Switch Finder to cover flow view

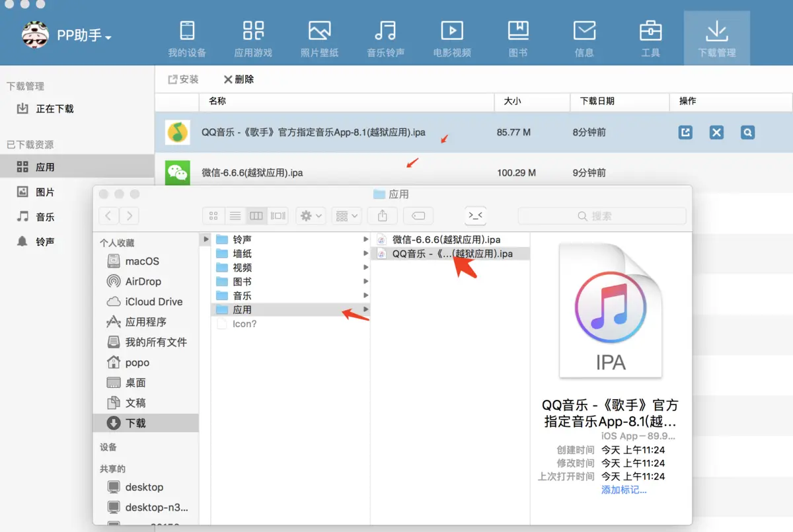click(x=278, y=215)
